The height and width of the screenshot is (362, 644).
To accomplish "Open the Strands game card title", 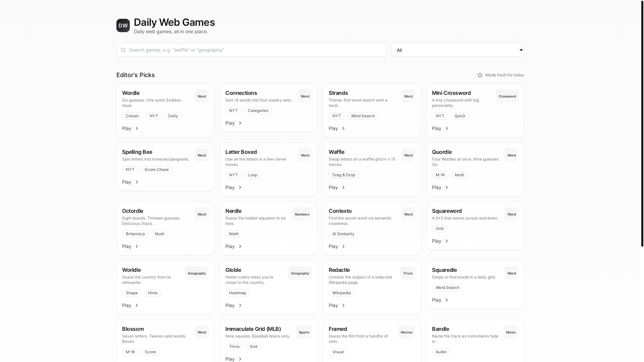I will coord(338,93).
